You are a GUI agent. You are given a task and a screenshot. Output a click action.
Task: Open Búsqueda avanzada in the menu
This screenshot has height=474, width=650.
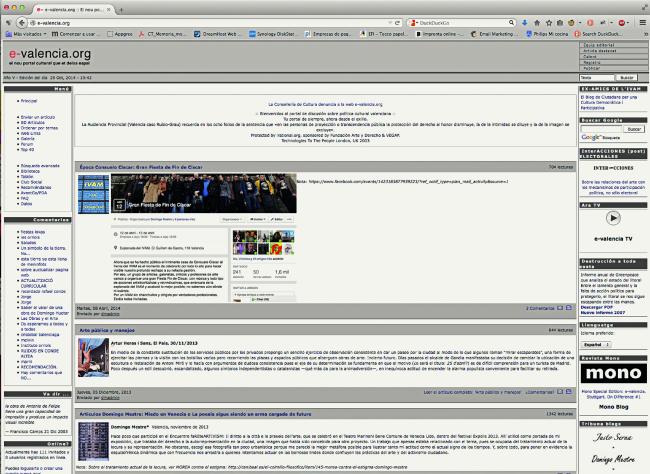point(40,165)
